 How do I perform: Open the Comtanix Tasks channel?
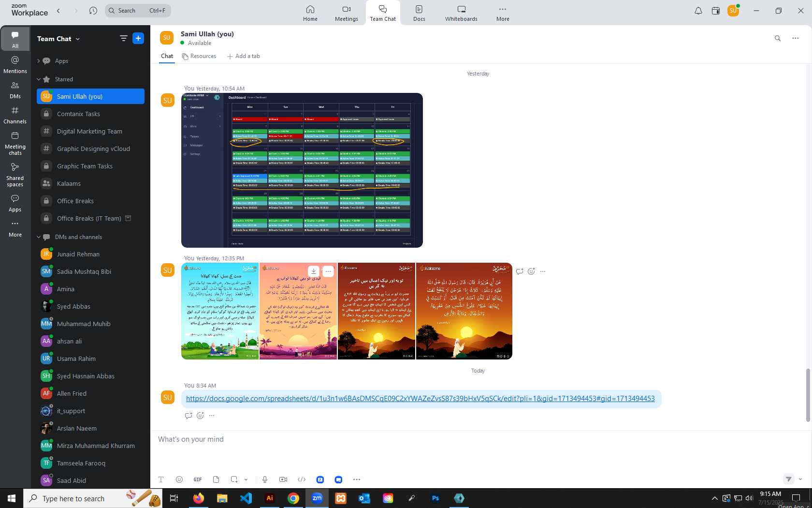click(90, 114)
